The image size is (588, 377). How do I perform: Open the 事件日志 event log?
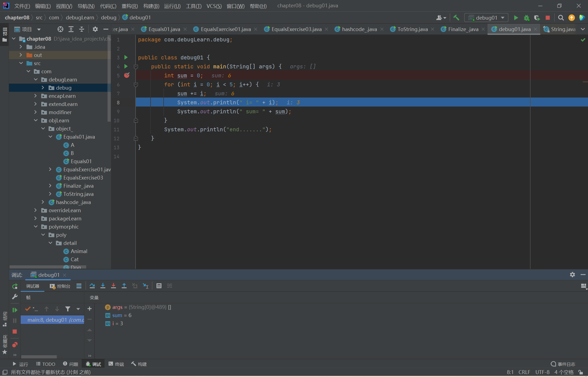click(563, 364)
